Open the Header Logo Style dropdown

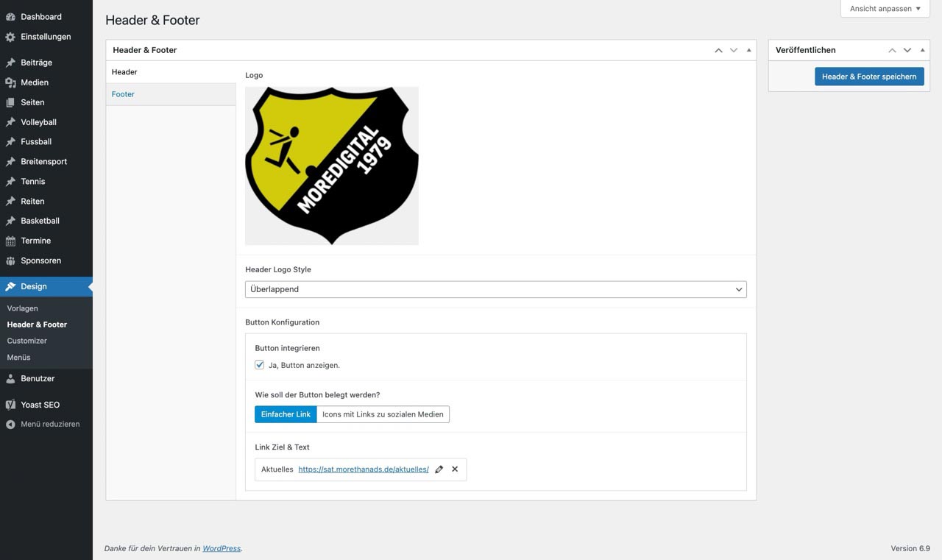tap(495, 289)
